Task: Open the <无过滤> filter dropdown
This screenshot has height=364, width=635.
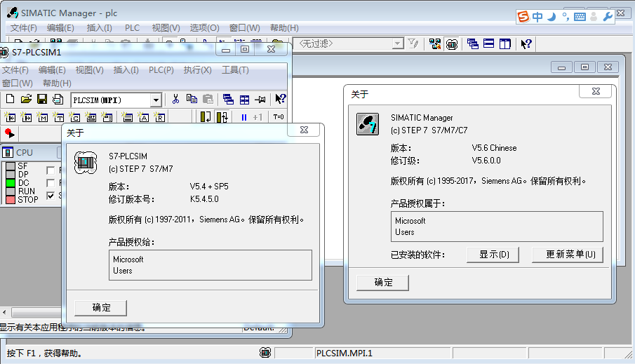Action: coord(398,43)
